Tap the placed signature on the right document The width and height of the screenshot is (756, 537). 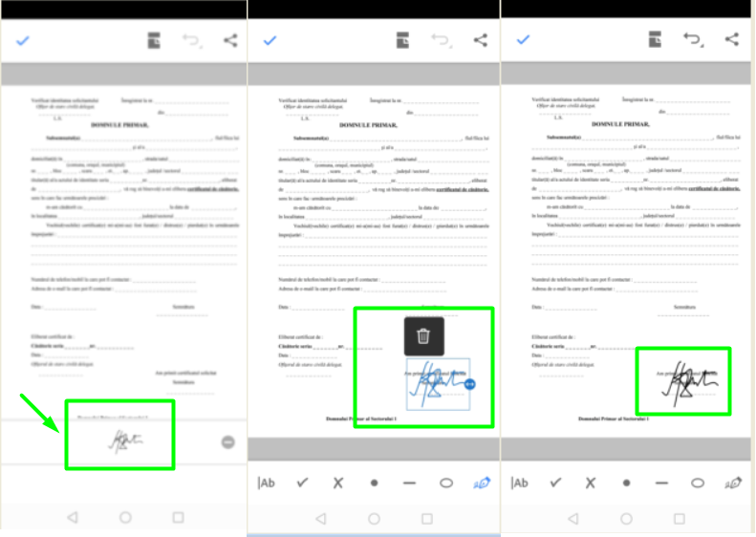pos(684,381)
